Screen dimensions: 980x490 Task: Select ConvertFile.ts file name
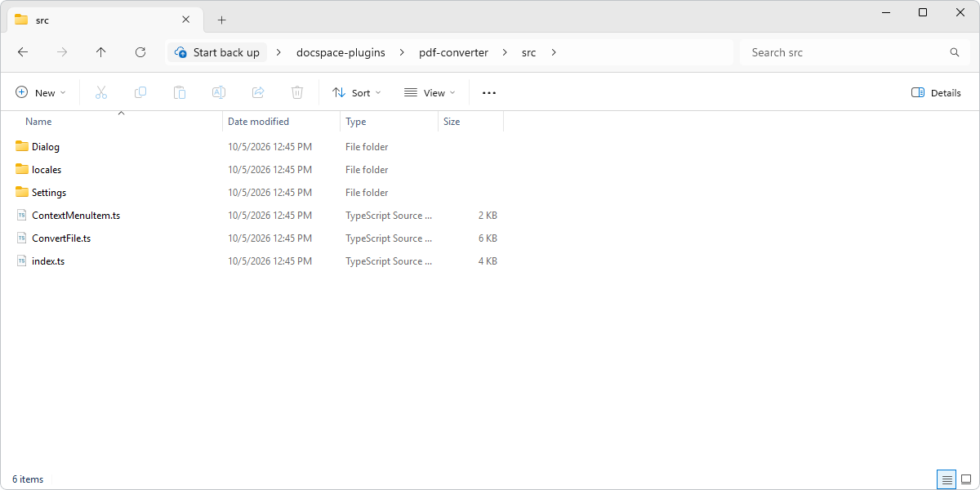tap(61, 238)
